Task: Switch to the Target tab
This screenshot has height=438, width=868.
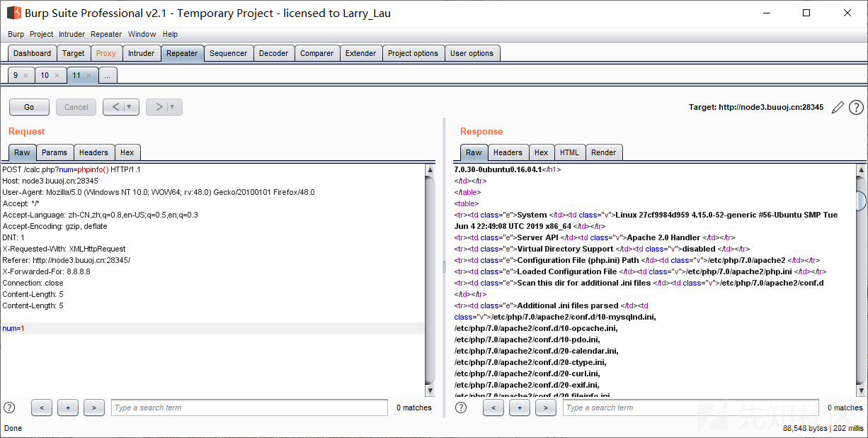Action: (x=74, y=53)
